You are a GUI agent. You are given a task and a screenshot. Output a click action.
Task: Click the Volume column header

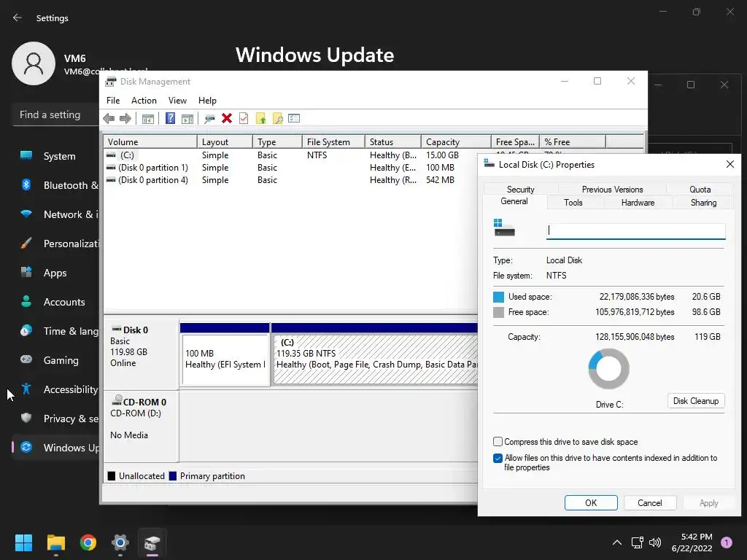click(150, 142)
